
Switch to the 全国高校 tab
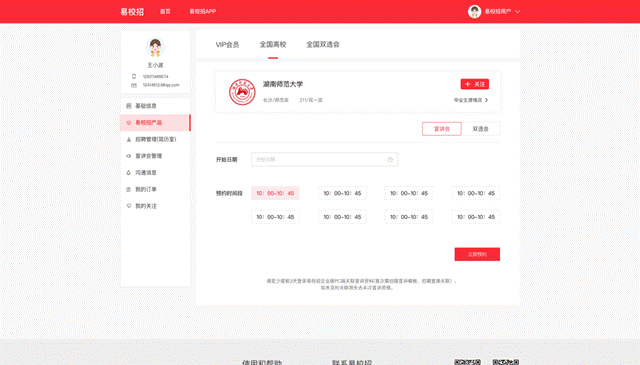pos(273,45)
